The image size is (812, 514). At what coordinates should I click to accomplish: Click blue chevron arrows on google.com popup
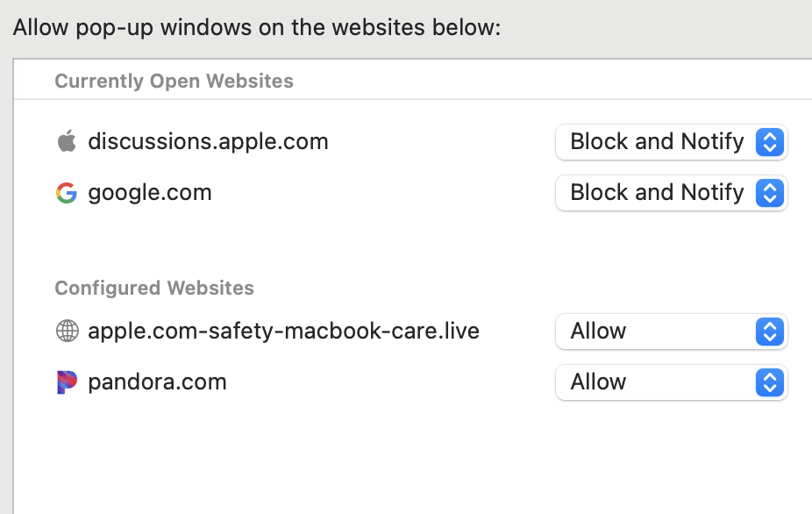pos(769,193)
